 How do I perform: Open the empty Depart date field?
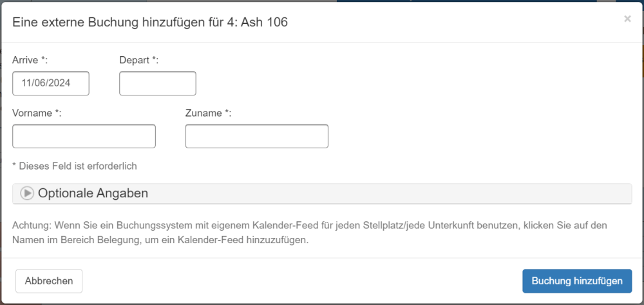tap(158, 83)
